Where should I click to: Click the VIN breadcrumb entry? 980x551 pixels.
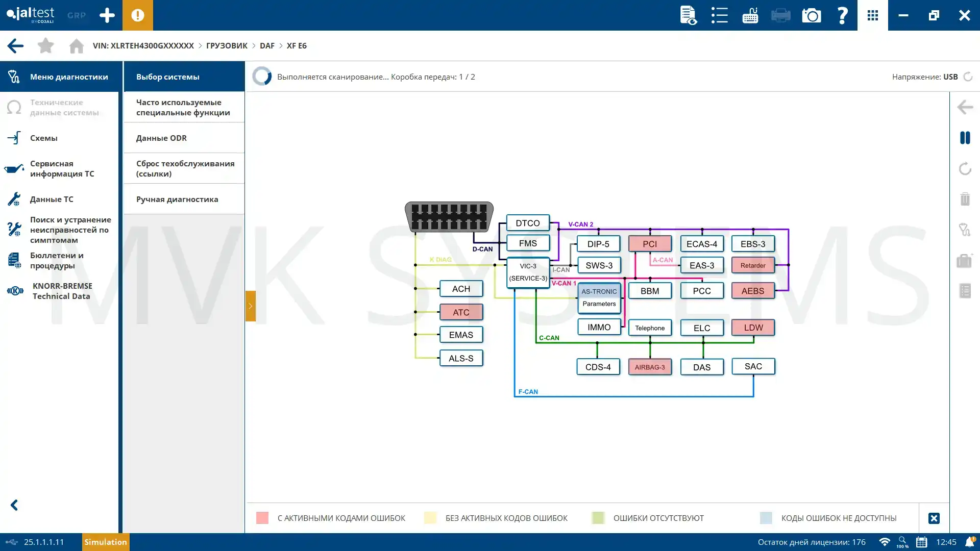tap(143, 45)
